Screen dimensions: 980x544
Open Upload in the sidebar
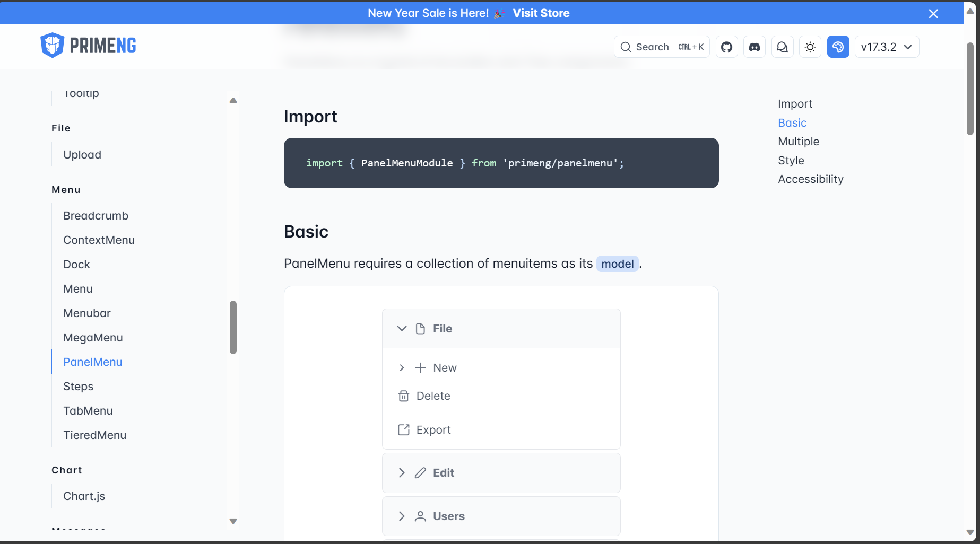point(82,155)
